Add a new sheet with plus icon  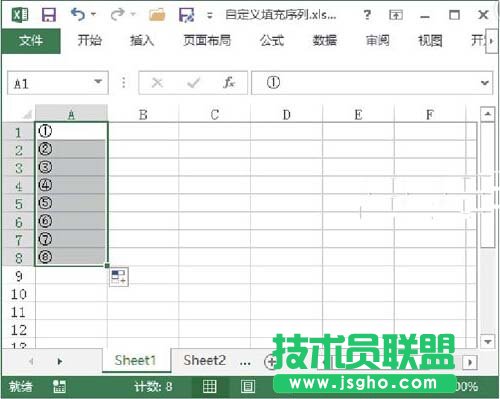(x=270, y=362)
